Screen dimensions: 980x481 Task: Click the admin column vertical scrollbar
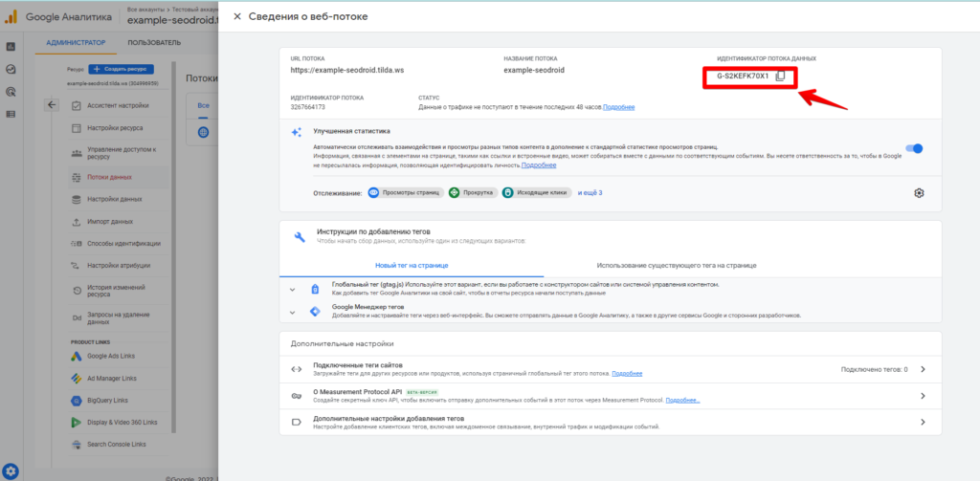pyautogui.click(x=174, y=247)
